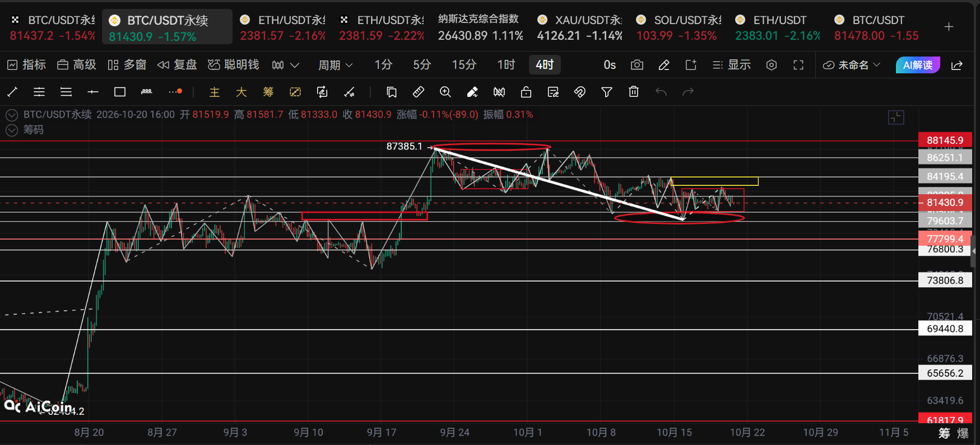Screen dimensions: 980x445
Task: Open the candlestick chart type dropdown
Action: 285,65
